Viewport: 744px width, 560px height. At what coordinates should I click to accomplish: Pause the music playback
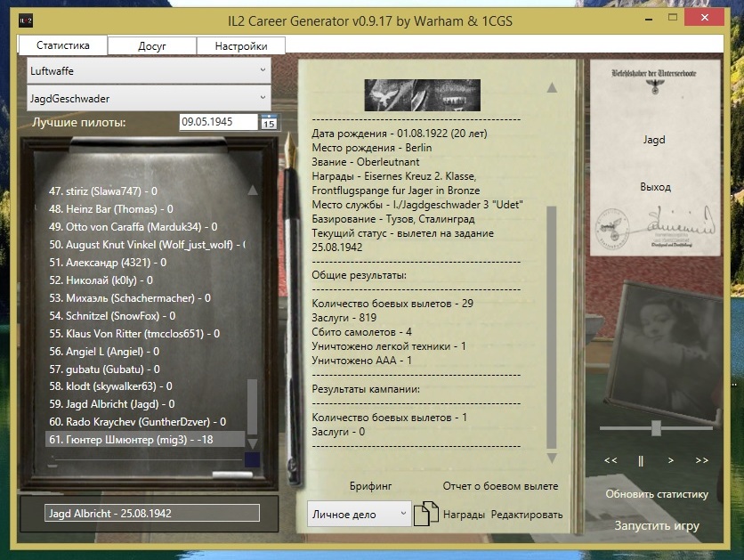click(641, 460)
